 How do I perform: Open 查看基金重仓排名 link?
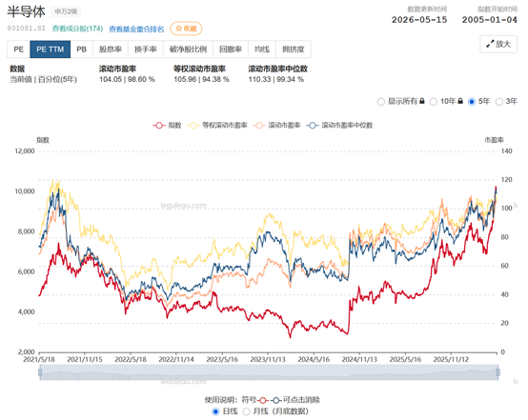pos(136,29)
